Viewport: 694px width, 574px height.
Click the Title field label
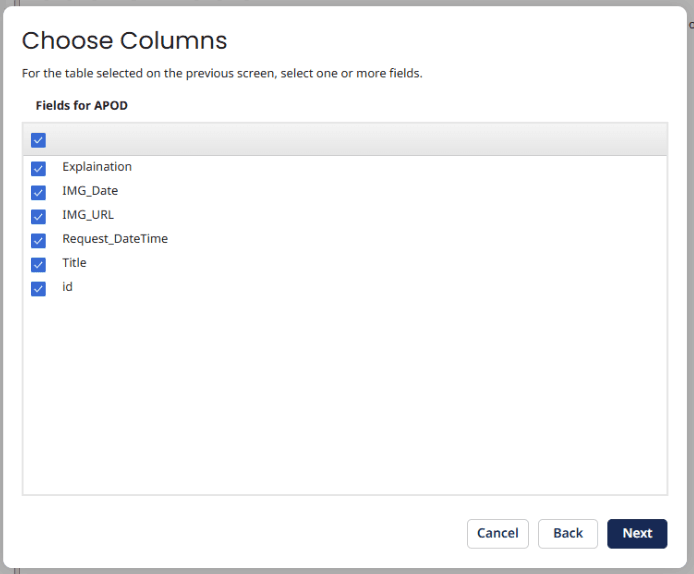coord(74,263)
